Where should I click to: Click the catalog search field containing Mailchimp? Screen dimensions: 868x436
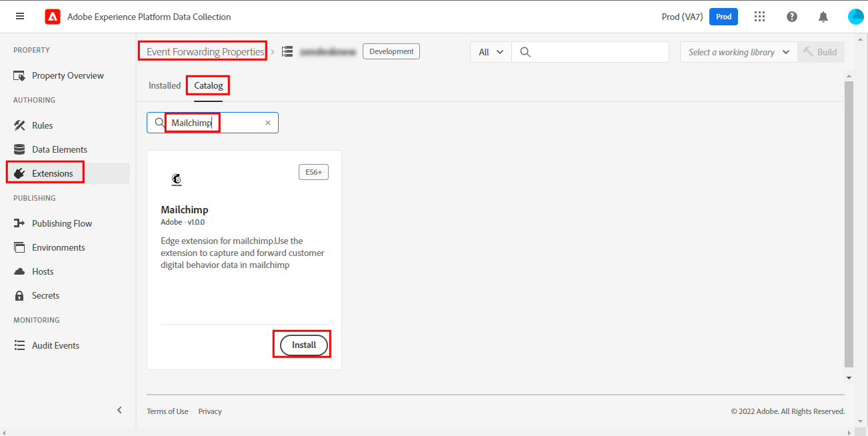coord(213,123)
